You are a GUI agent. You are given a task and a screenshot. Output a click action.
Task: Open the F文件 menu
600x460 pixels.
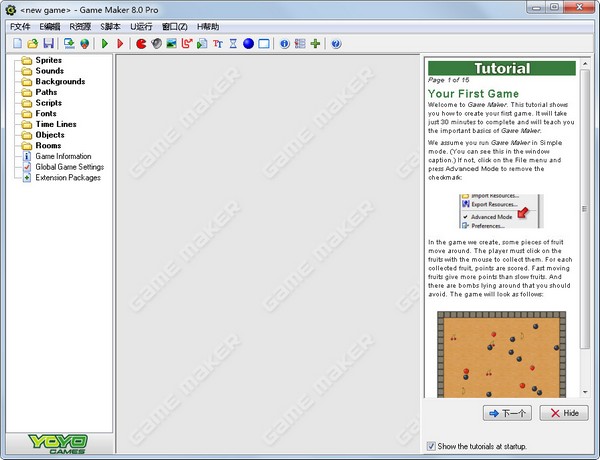point(20,26)
